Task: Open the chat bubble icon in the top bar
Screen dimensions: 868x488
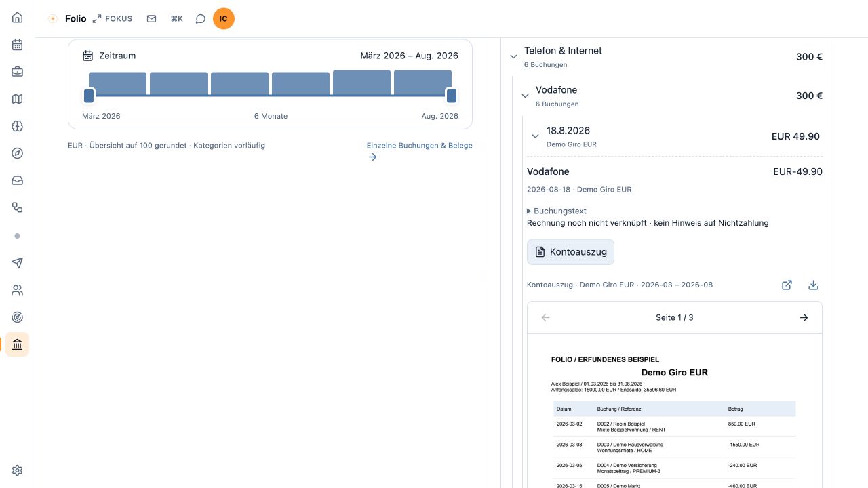Action: tap(200, 19)
